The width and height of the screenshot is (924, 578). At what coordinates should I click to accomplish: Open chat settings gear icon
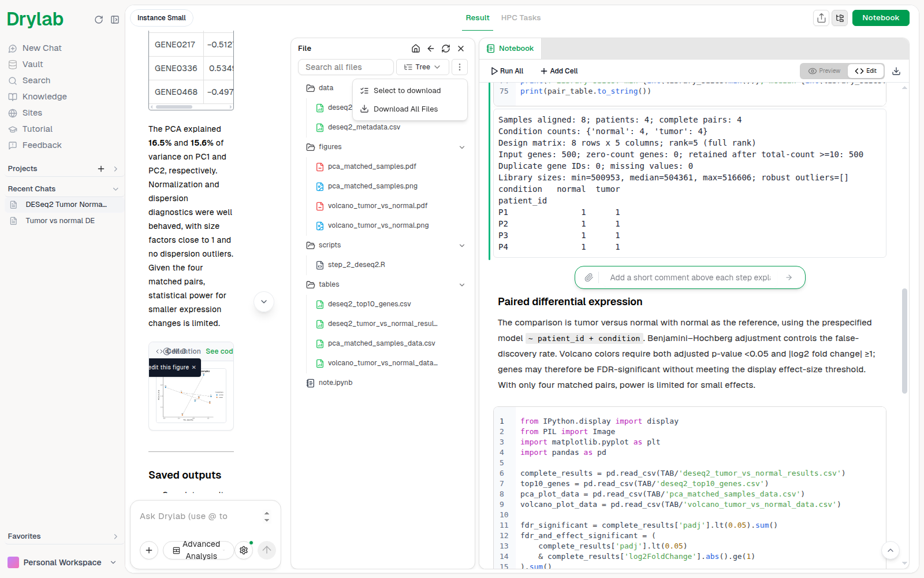[x=244, y=550]
